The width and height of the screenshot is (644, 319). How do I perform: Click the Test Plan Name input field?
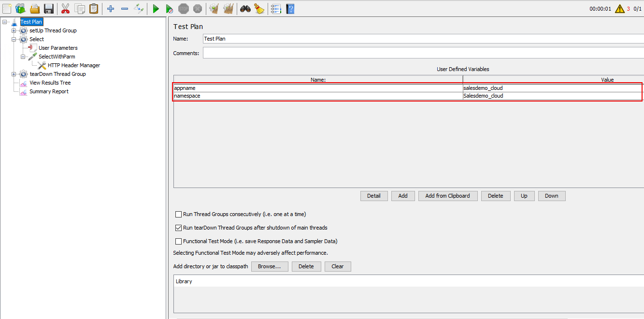pos(420,39)
